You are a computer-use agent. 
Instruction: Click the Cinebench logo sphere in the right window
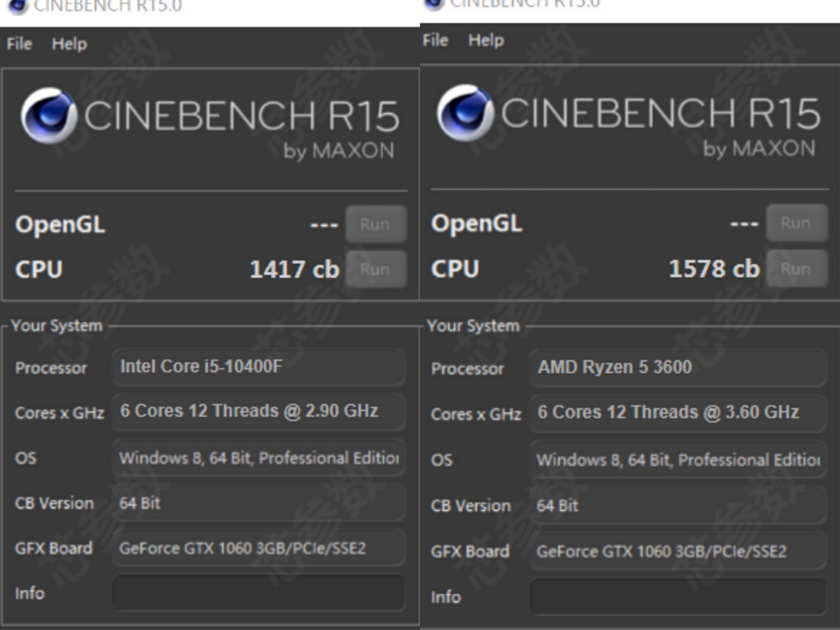click(465, 113)
